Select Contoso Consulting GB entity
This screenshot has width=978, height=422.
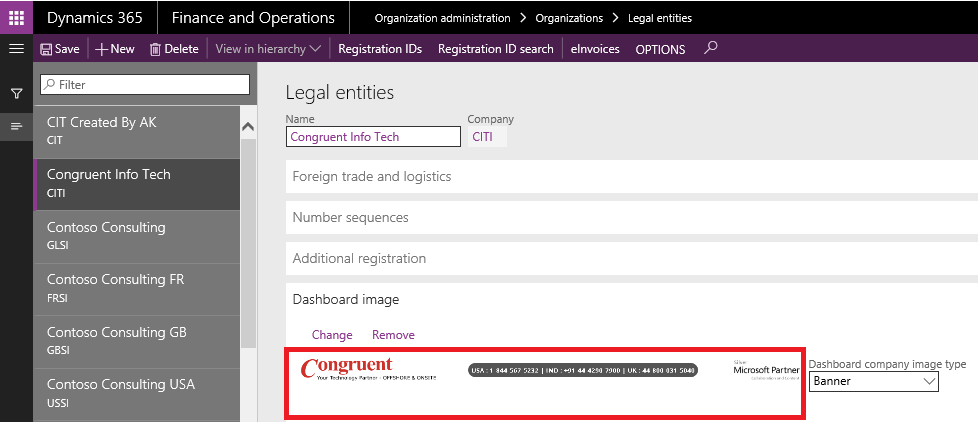pyautogui.click(x=137, y=341)
